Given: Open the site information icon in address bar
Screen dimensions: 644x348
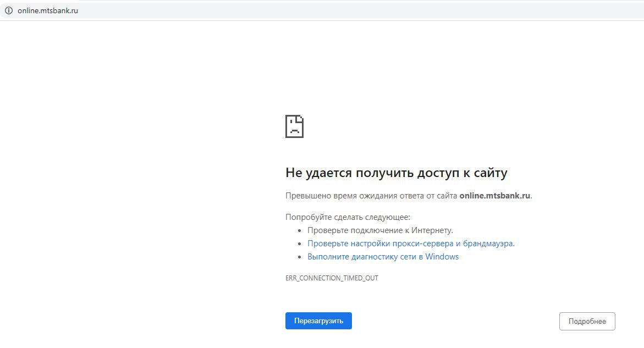Looking at the screenshot, I should click(9, 10).
